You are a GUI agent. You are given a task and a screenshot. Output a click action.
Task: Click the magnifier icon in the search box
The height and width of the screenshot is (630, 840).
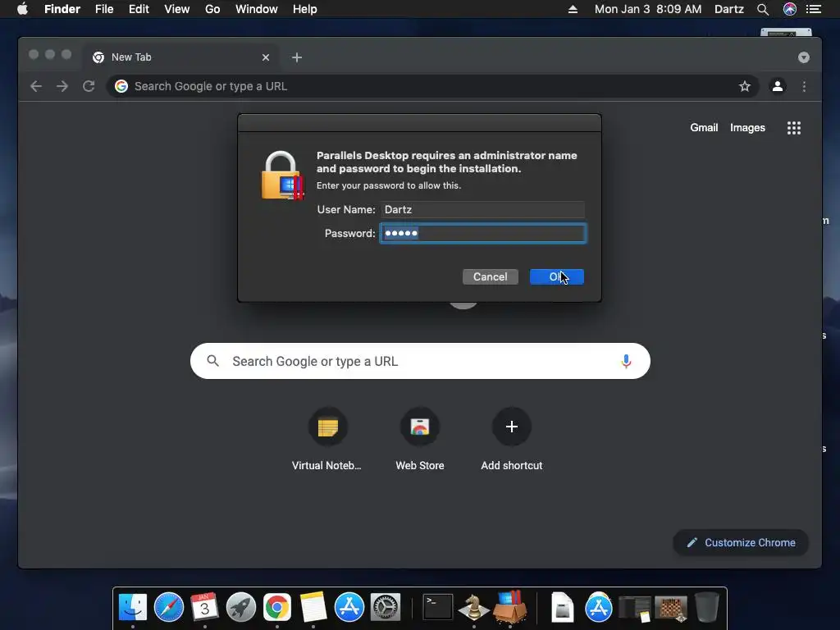coord(212,361)
